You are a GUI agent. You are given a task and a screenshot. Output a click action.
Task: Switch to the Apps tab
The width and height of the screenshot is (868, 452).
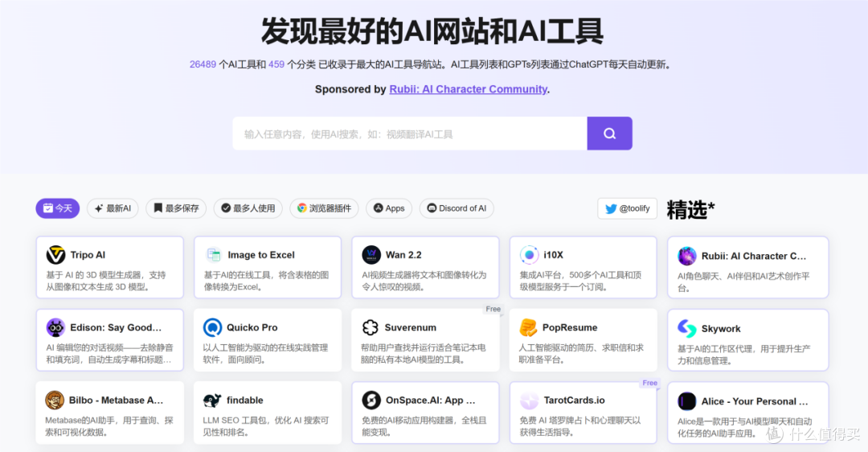(x=389, y=208)
